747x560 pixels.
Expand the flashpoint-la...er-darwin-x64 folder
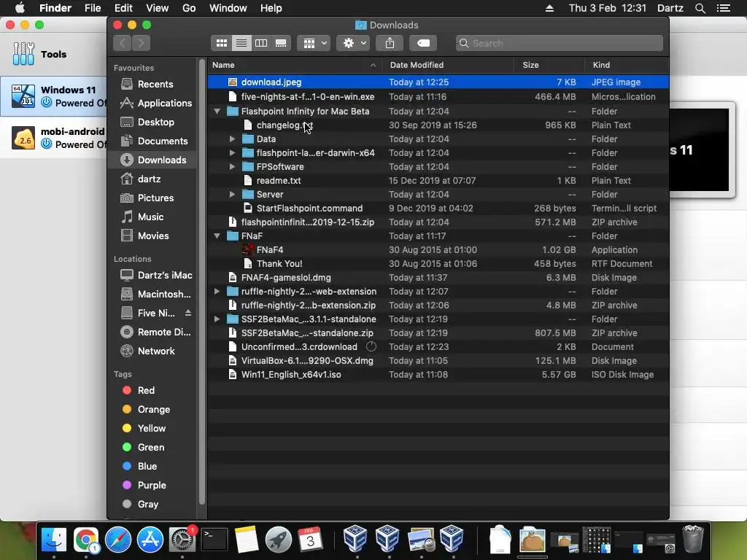232,153
